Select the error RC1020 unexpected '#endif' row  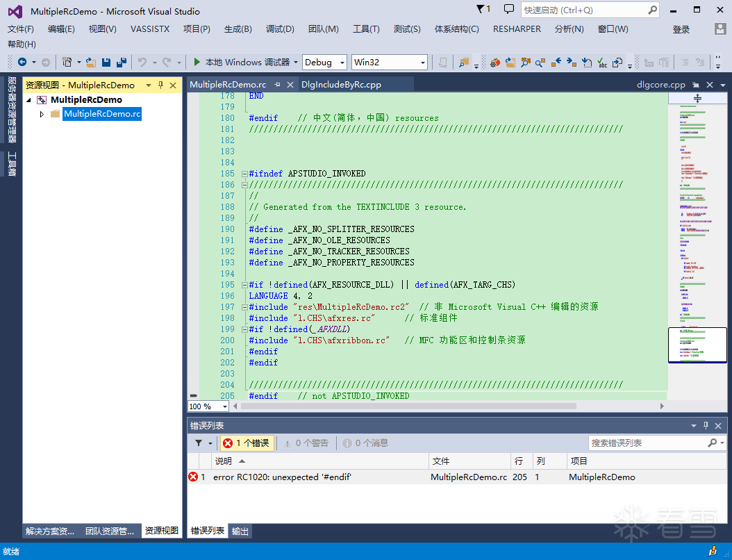point(457,477)
